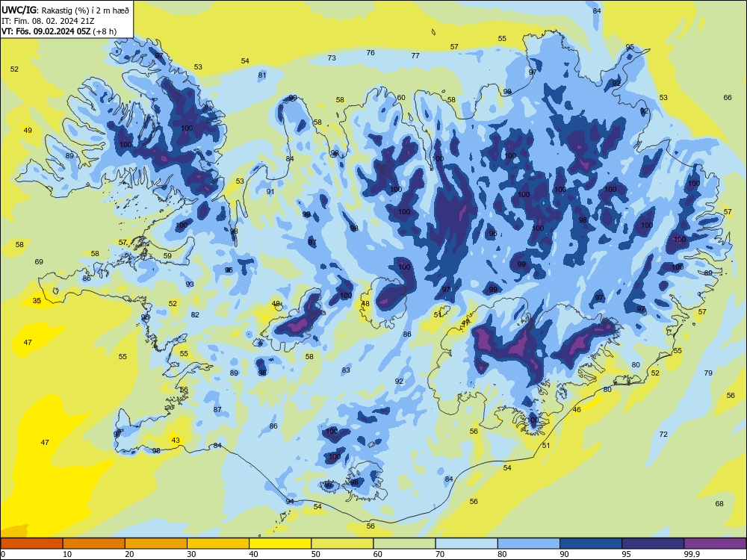This screenshot has width=747, height=560.
Task: Click the value 72 off the southeast coast
Action: [663, 435]
